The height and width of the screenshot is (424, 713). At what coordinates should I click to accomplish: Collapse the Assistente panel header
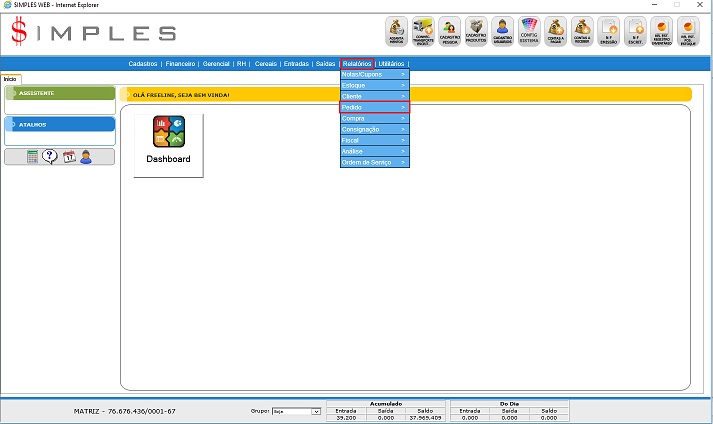click(60, 93)
